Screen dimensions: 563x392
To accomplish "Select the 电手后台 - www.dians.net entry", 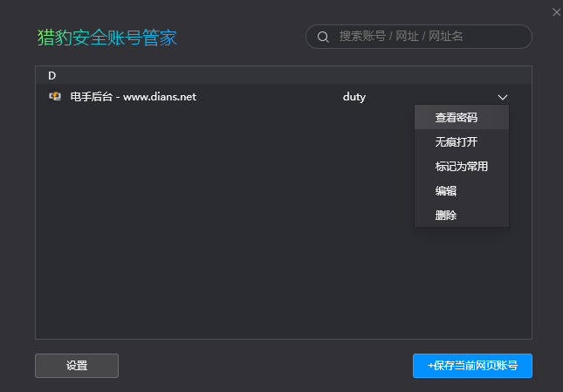I will 133,97.
